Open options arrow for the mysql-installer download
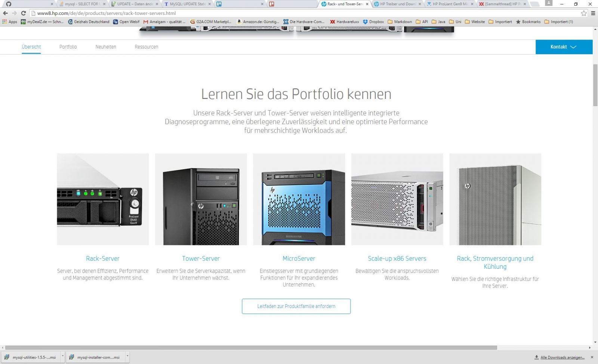This screenshot has height=364, width=598. [x=127, y=357]
